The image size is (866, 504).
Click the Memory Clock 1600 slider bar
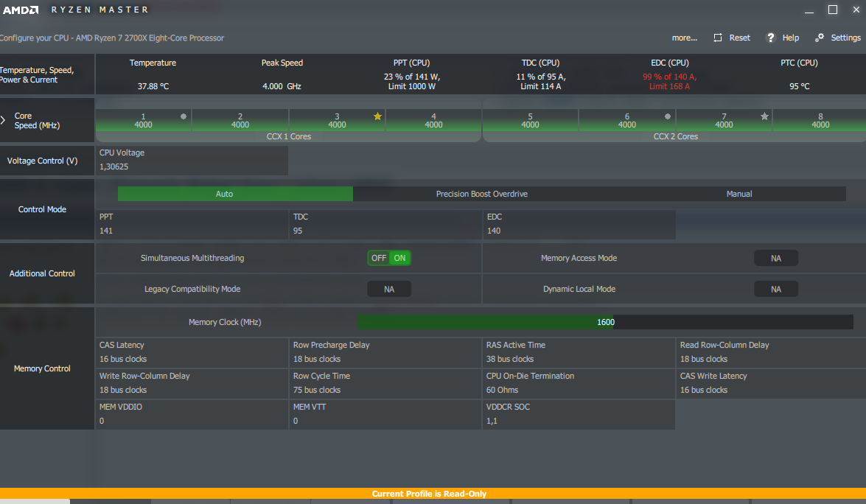(605, 322)
